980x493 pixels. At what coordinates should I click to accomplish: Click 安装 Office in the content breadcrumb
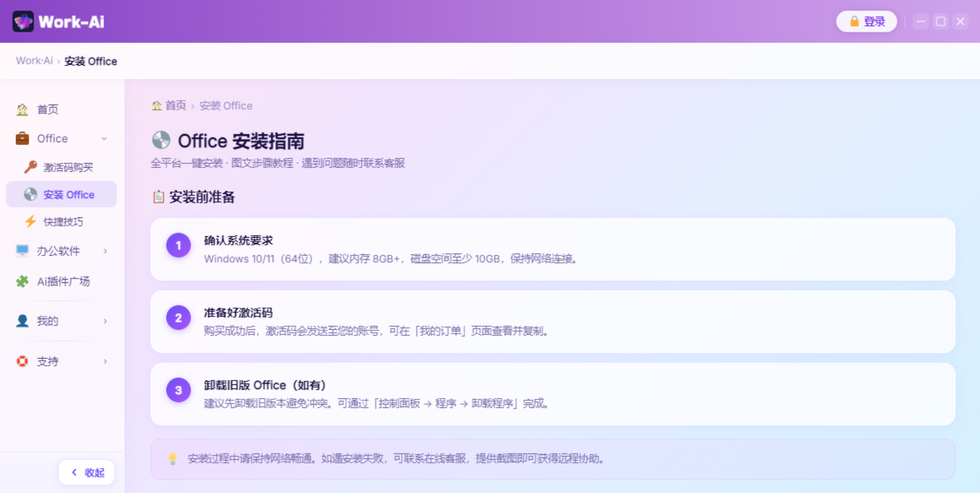226,105
